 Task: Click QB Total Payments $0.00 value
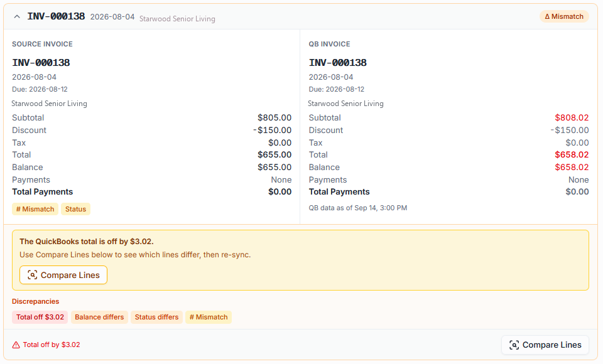577,192
